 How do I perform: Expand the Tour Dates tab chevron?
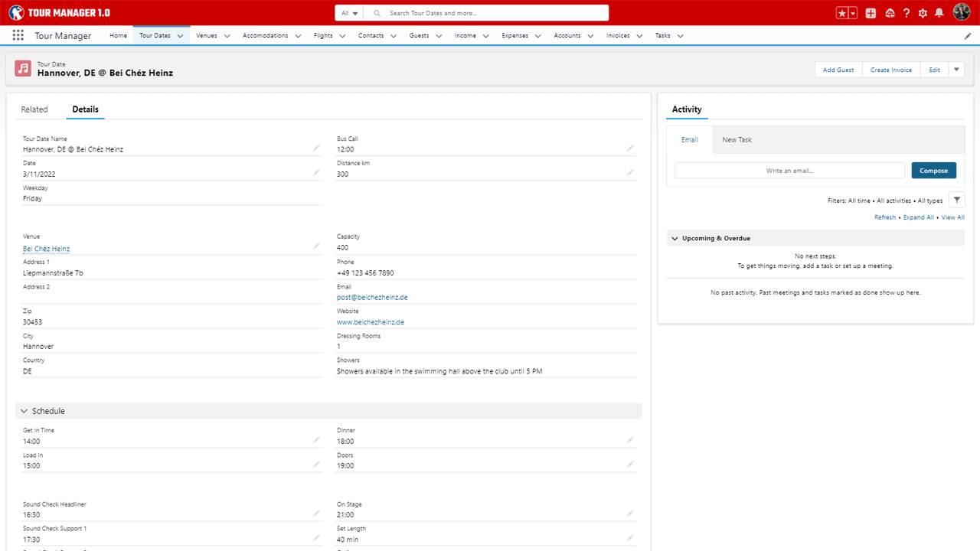click(180, 36)
